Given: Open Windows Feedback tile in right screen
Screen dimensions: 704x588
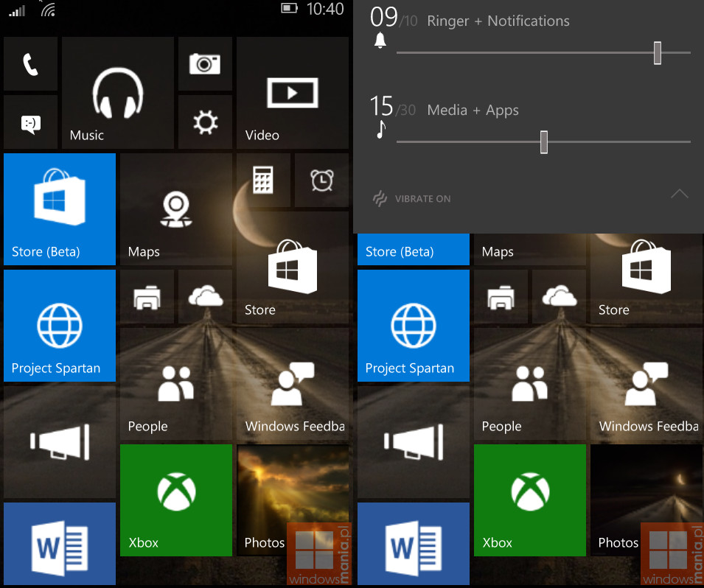Looking at the screenshot, I should 647,384.
